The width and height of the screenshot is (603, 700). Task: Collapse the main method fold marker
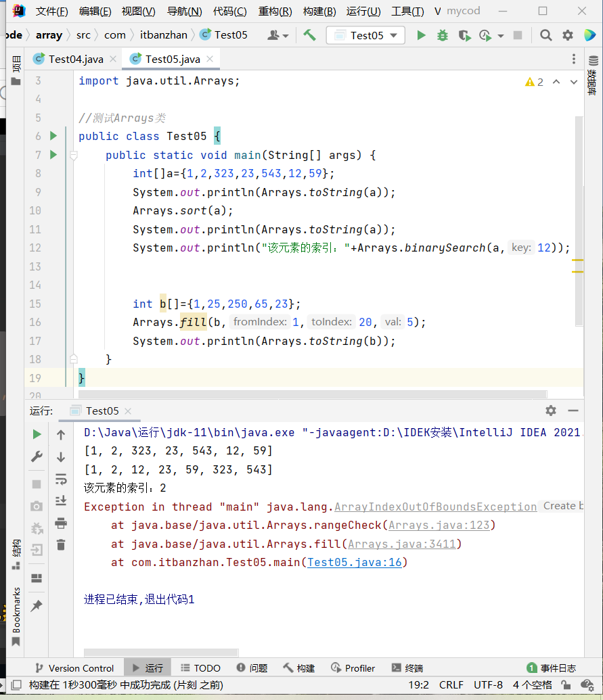point(74,156)
